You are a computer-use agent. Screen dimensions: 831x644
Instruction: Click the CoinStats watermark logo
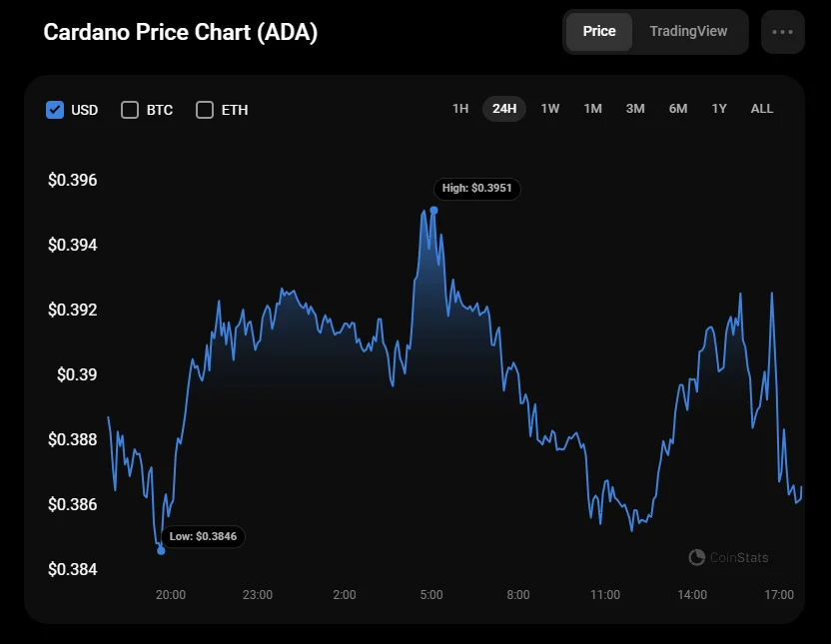pos(729,557)
